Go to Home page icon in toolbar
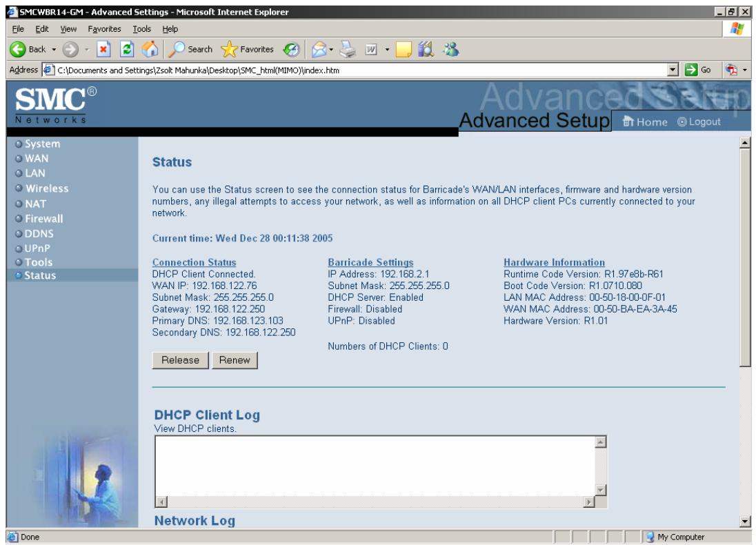 (x=150, y=49)
